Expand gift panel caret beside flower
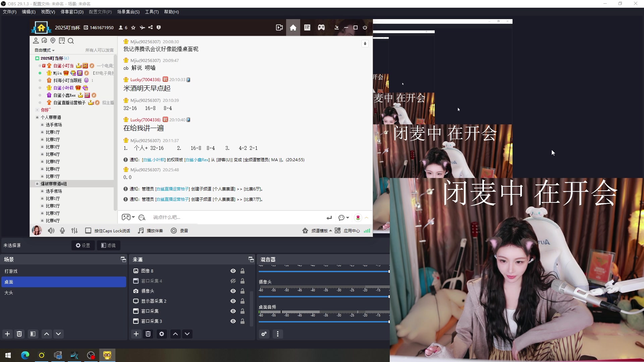Screen dimensions: 644x362 coord(367,218)
